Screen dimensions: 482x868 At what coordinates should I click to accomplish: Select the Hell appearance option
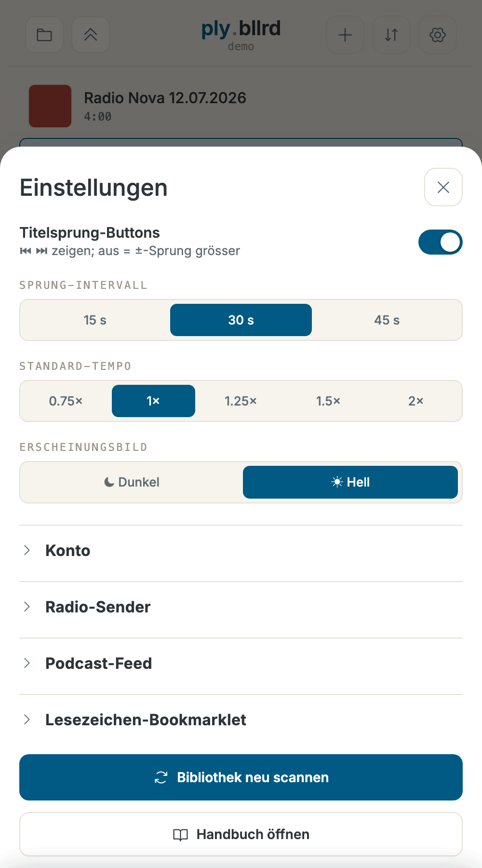(x=350, y=482)
